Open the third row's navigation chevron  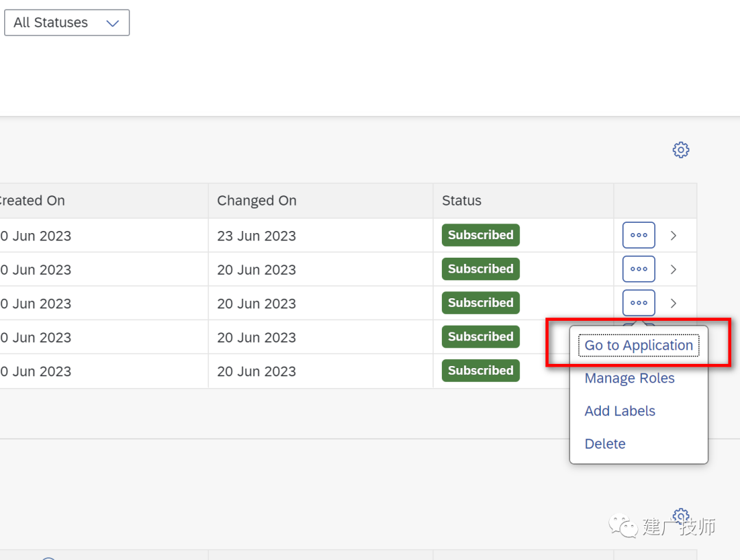point(674,303)
